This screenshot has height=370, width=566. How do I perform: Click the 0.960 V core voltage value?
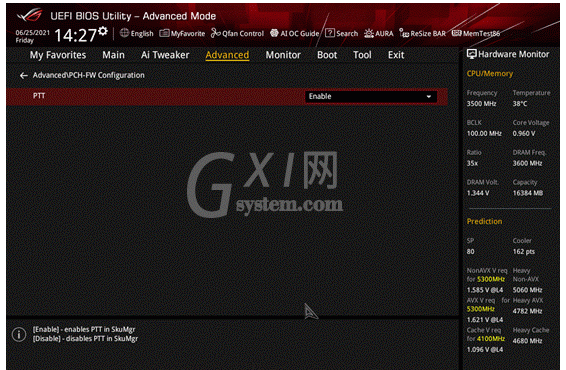[524, 134]
